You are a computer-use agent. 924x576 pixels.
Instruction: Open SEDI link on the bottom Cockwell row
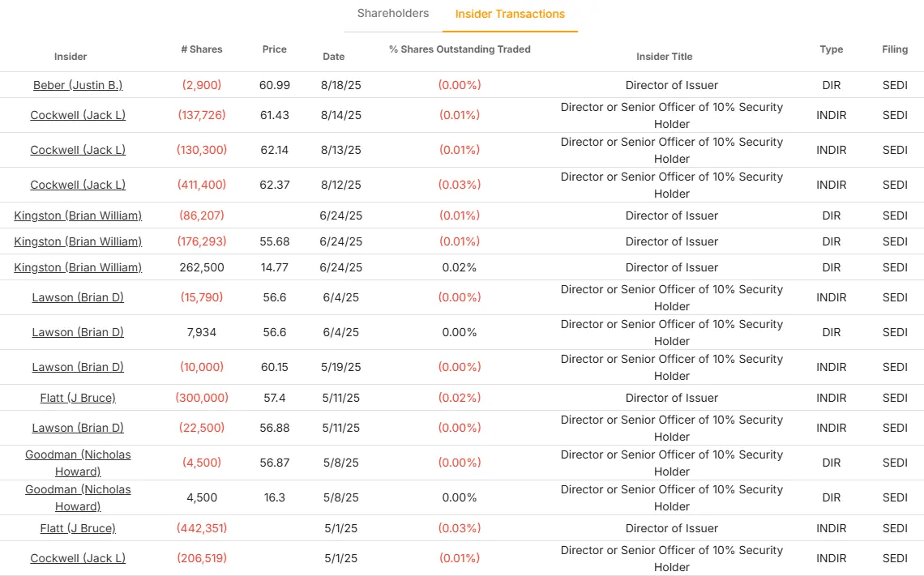point(895,558)
